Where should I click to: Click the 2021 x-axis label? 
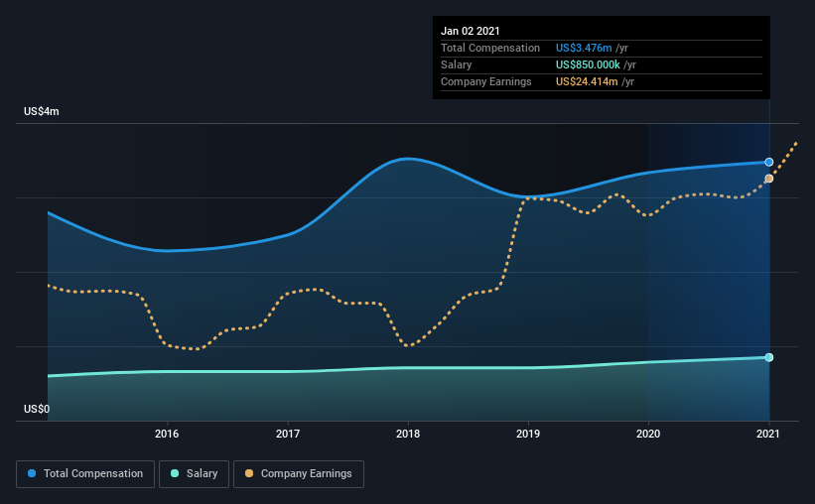(768, 434)
